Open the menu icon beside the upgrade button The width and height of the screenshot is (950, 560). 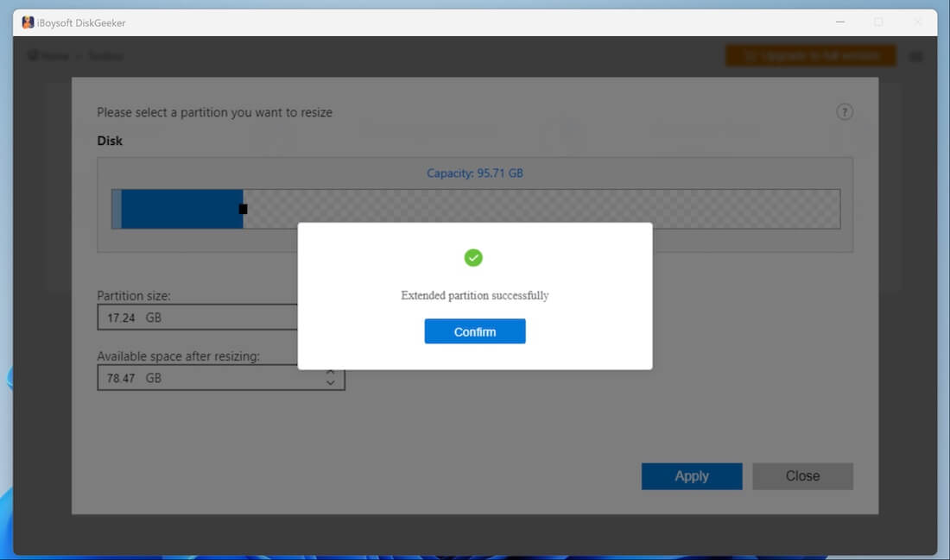tap(916, 56)
